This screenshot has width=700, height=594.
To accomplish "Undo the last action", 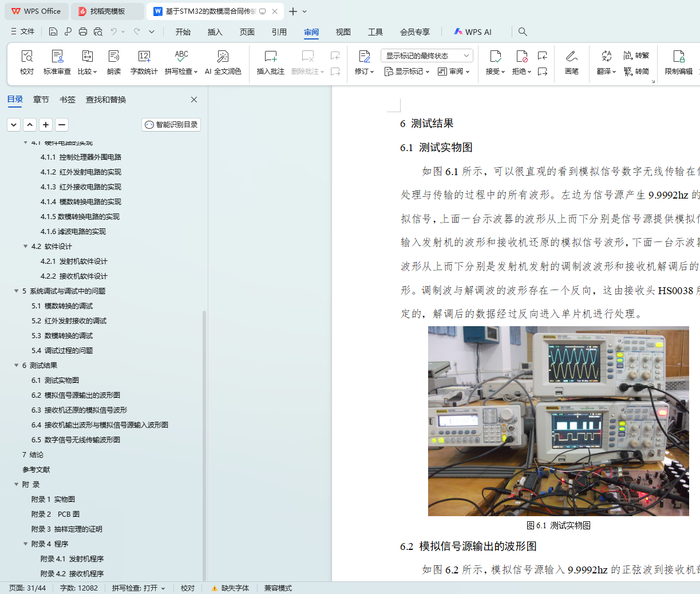I will (x=114, y=31).
